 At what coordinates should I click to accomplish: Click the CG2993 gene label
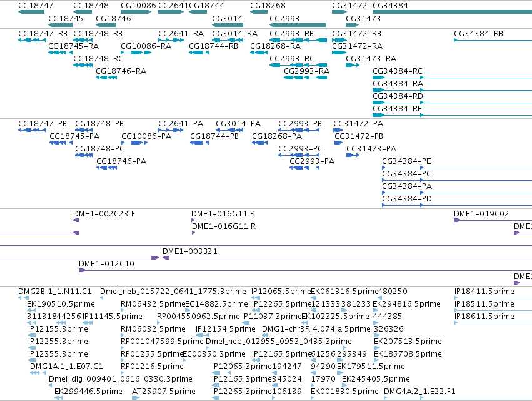pos(284,18)
